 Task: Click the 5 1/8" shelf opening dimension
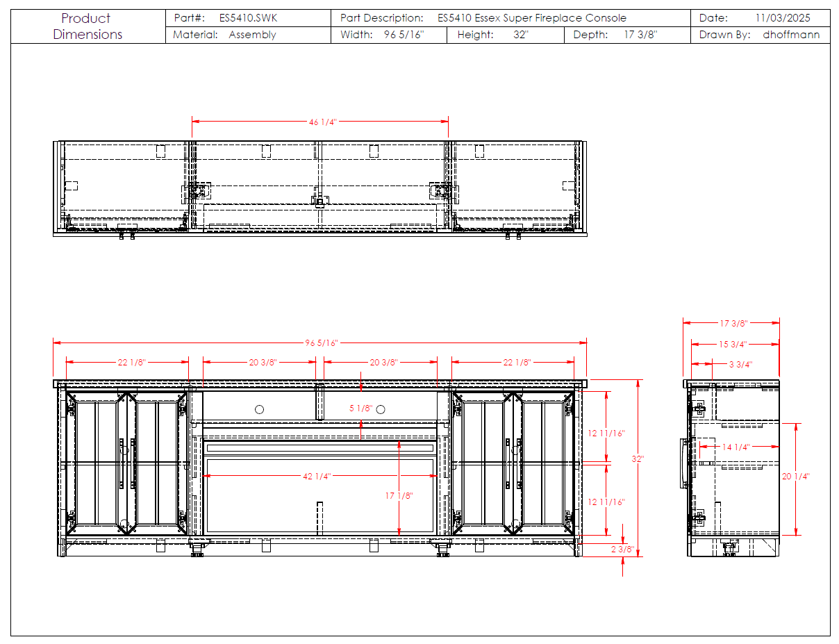pyautogui.click(x=360, y=408)
